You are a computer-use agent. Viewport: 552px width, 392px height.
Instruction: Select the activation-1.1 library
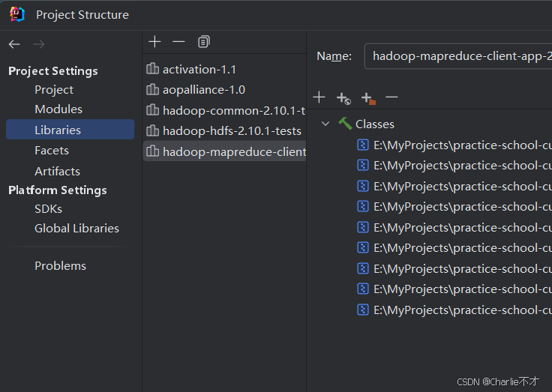(199, 69)
